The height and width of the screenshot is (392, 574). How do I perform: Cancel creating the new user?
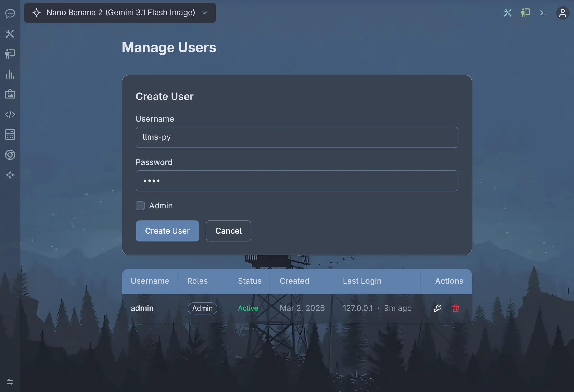tap(228, 231)
